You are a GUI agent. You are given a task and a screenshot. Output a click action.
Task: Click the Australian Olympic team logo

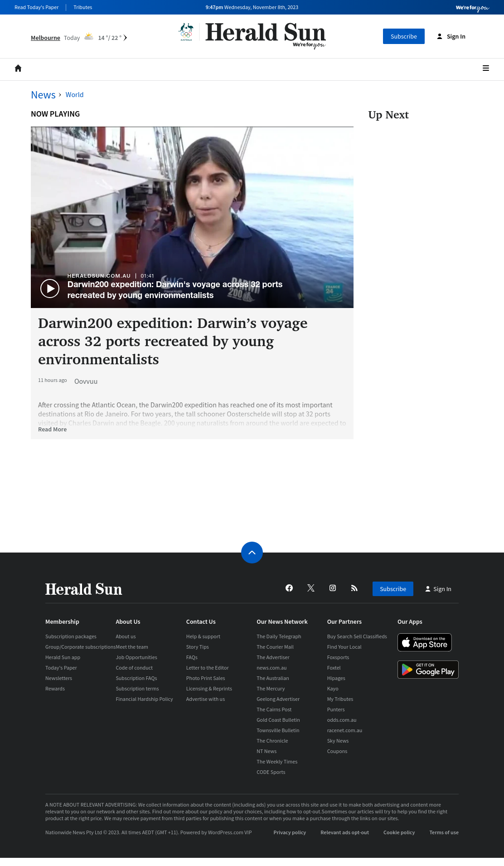click(x=186, y=32)
